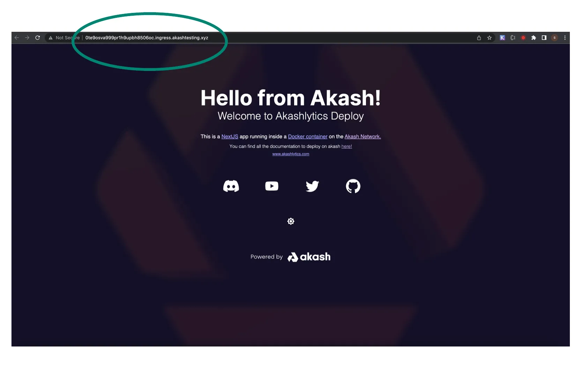Toggle the browser side panel icon

[544, 38]
